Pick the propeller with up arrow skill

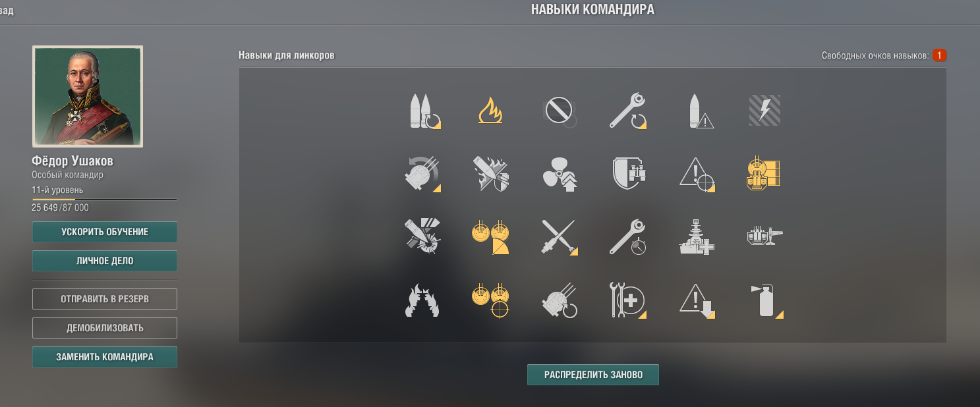coord(560,174)
